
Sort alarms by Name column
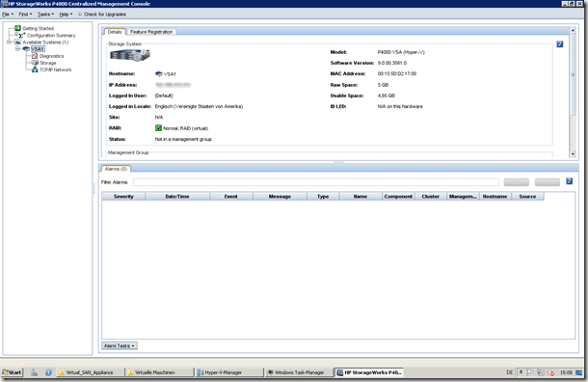361,196
